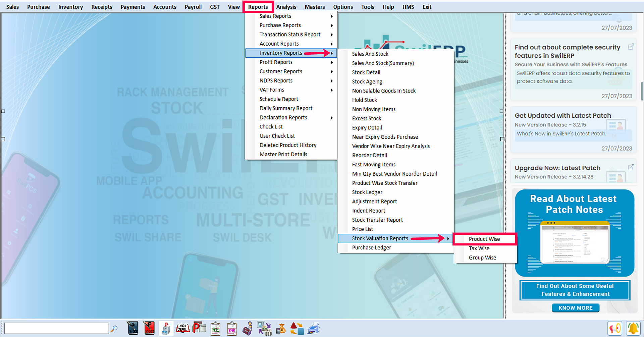Open the Sales Invoice (S) toolbar icon
The width and height of the screenshot is (644, 337).
(133, 328)
